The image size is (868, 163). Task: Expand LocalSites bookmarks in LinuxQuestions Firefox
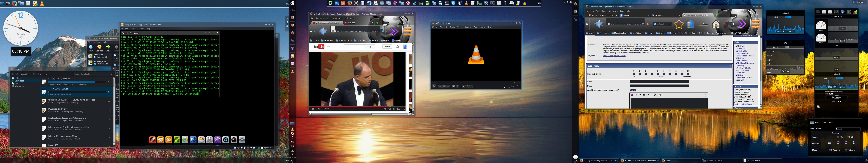636,33
